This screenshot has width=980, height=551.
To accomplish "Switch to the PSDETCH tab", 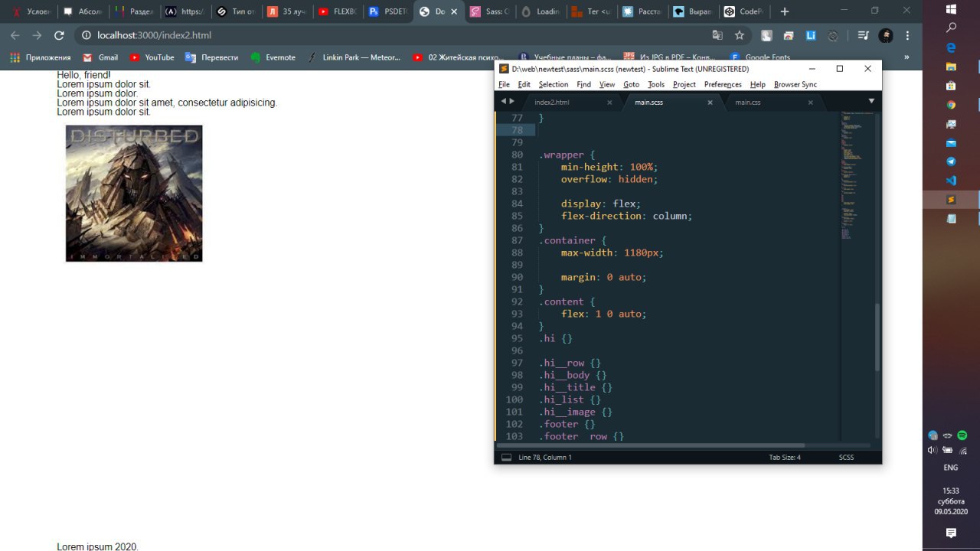I will (x=387, y=11).
